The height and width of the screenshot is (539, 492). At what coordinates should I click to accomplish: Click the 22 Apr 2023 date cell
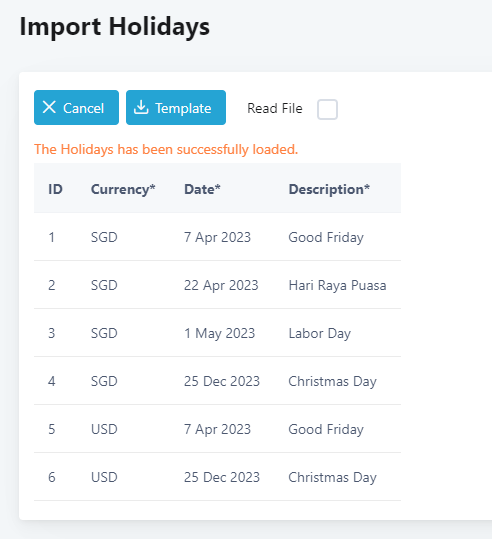point(221,285)
